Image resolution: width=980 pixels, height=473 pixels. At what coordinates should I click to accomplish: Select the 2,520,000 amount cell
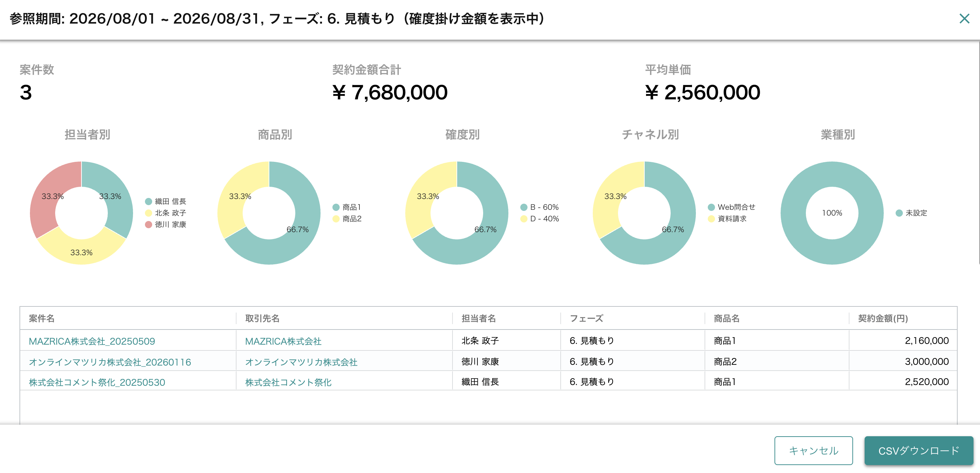(x=903, y=381)
